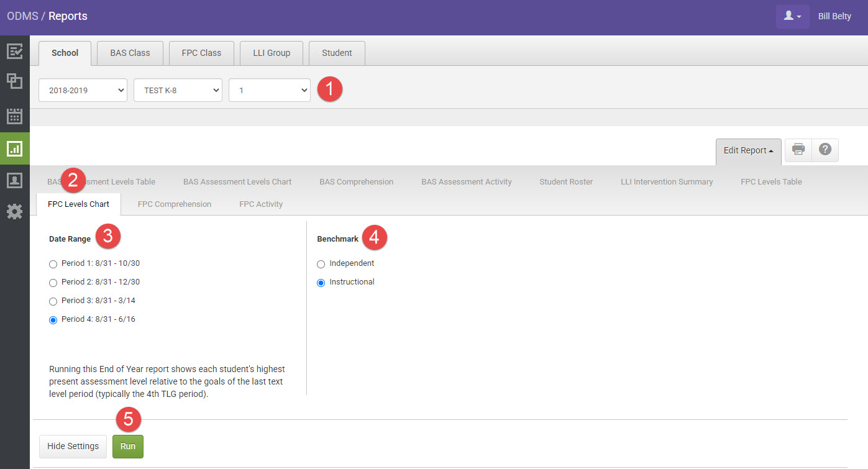Open the user account icon near Bill Belty

click(x=792, y=16)
